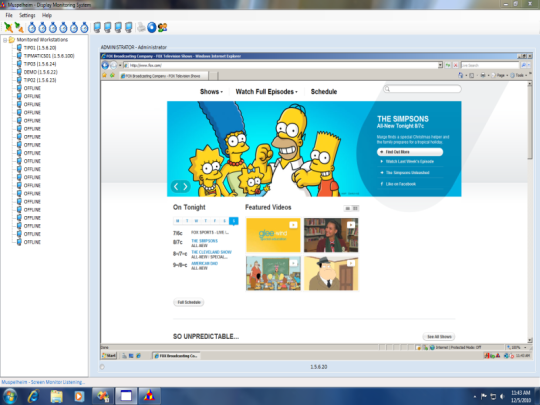This screenshot has height=405, width=540.
Task: Open Windows Explorer folder in taskbar
Action: (56, 396)
